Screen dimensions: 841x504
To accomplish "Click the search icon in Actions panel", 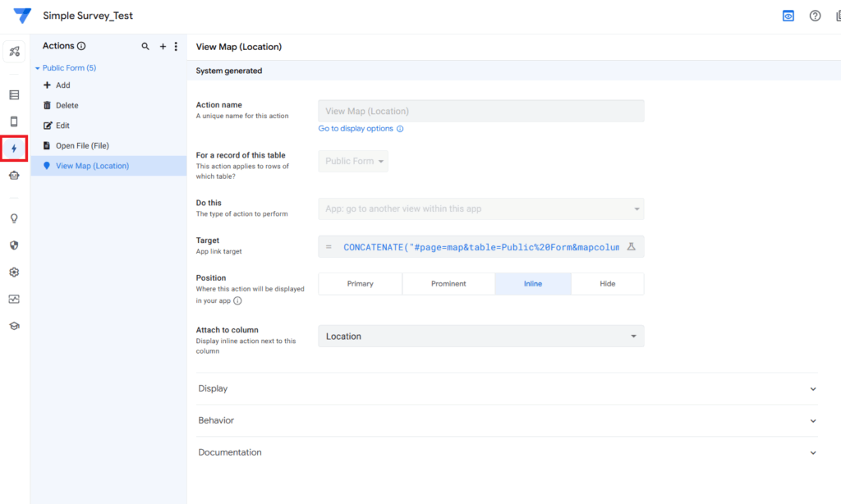I will point(145,47).
